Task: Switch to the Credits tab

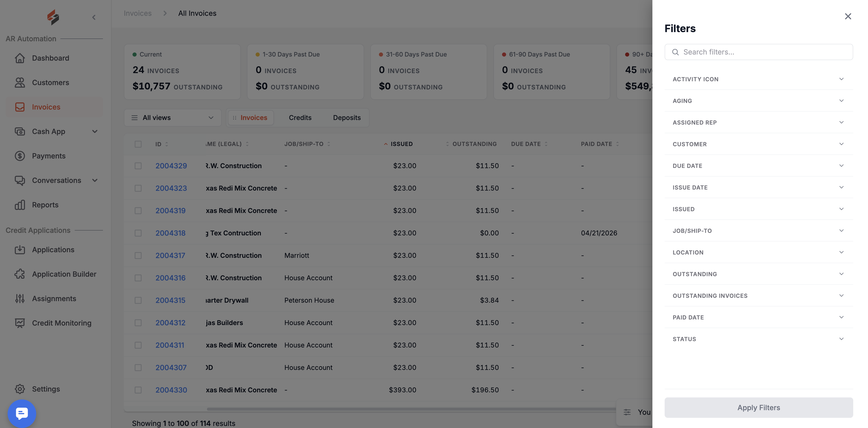Action: point(300,117)
